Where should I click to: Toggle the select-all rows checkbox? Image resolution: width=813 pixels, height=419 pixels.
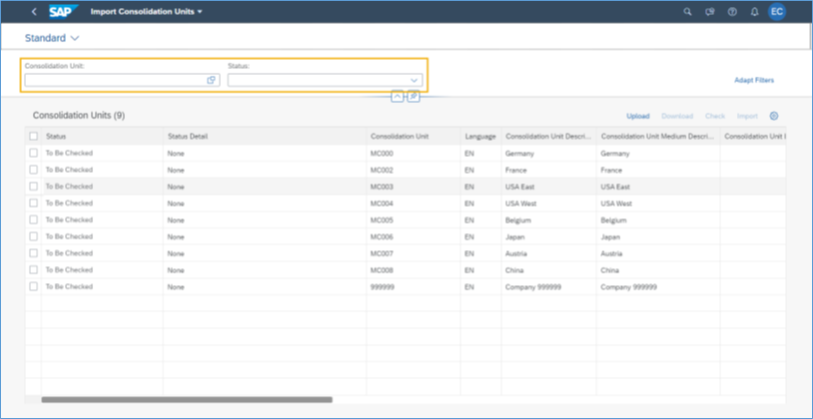click(34, 136)
